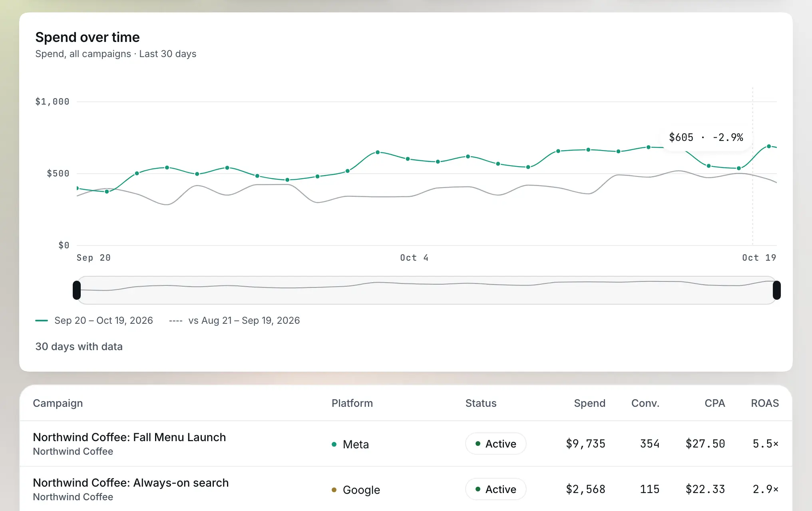The width and height of the screenshot is (812, 511).
Task: Click Active status pill in Always-on search row
Action: [496, 489]
